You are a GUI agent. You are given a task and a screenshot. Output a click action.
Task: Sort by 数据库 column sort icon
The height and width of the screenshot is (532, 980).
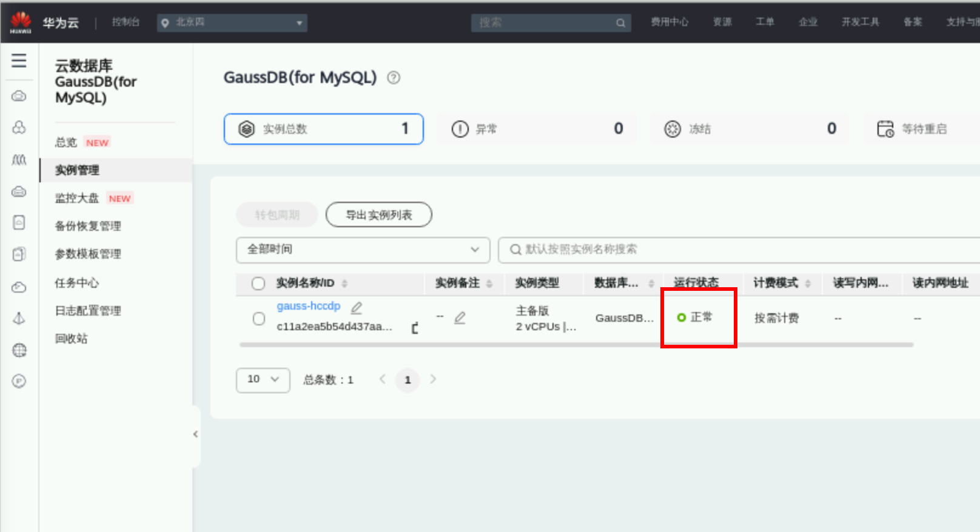click(651, 283)
